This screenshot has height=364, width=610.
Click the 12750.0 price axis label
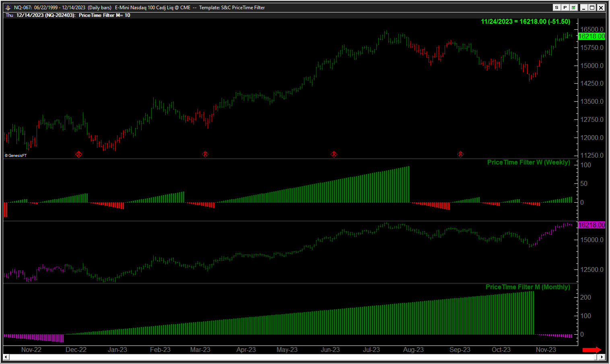[x=592, y=119]
